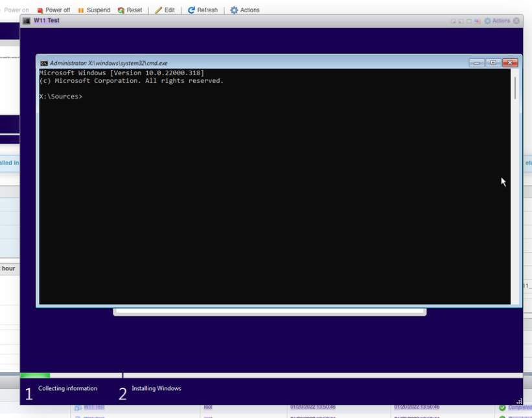Screen dimensions: 532x418
Task: Click the console resize grip corner
Action: point(519,401)
